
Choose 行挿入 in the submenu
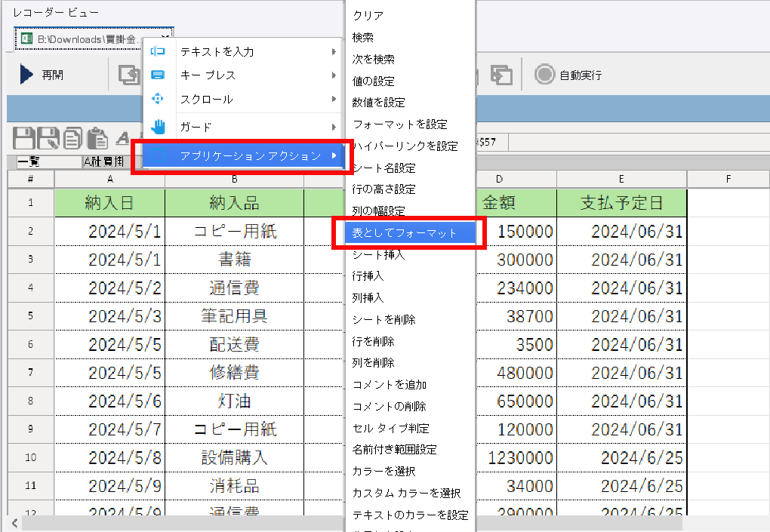[x=410, y=276]
